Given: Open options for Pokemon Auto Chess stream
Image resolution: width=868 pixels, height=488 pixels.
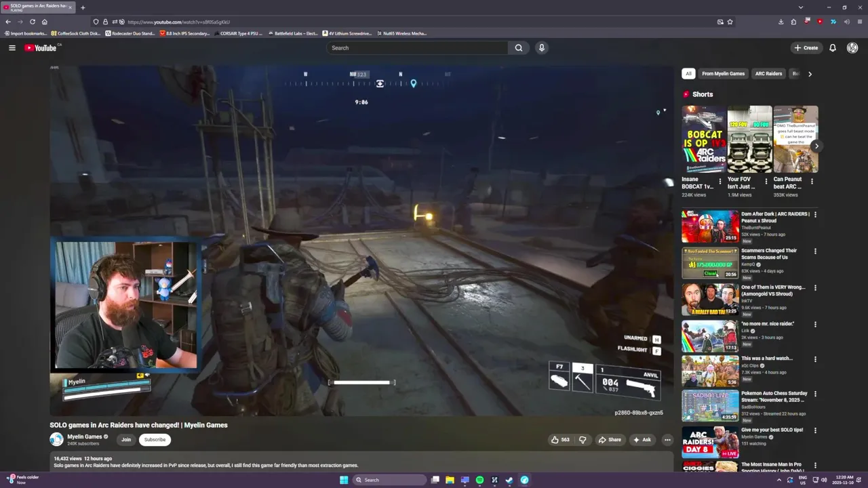Looking at the screenshot, I should point(815,393).
